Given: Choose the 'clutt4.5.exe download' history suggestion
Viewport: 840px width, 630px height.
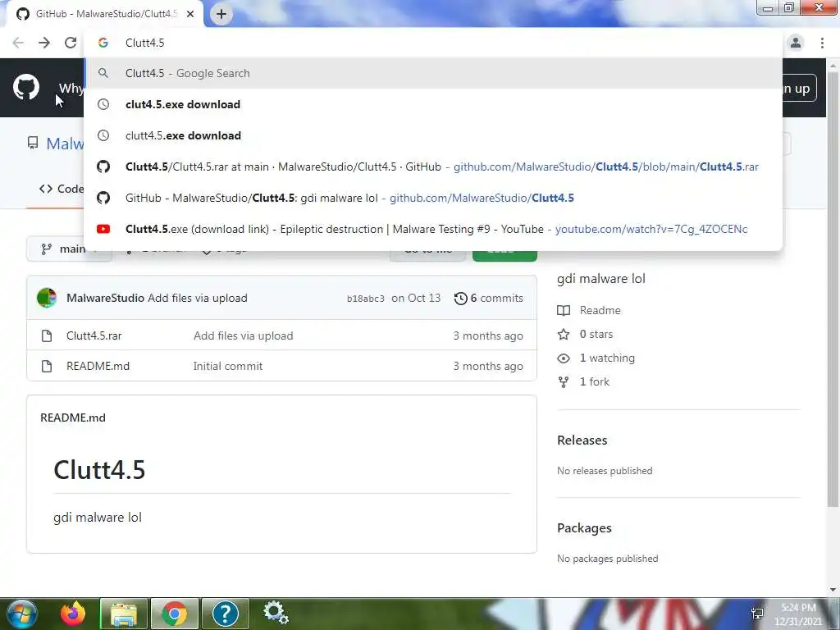Looking at the screenshot, I should tap(433, 135).
